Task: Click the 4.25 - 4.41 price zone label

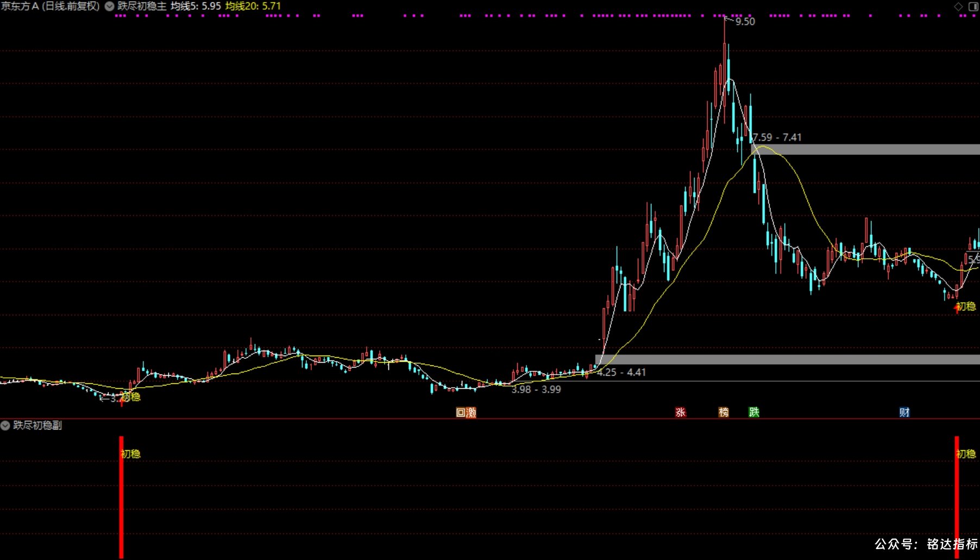Action: [x=621, y=372]
